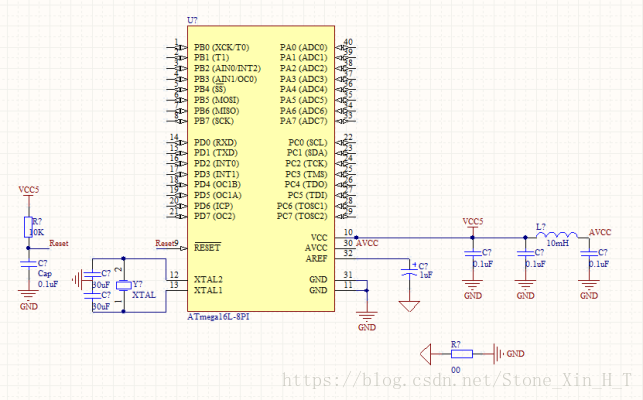Select the PB6 (MISO) pin label
This screenshot has width=643, height=400.
point(217,111)
